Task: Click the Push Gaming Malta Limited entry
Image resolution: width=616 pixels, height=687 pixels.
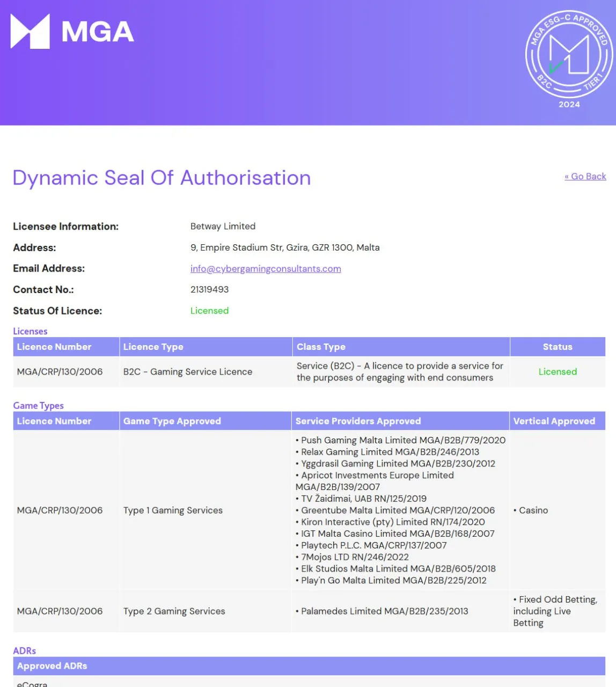Action: tap(401, 440)
